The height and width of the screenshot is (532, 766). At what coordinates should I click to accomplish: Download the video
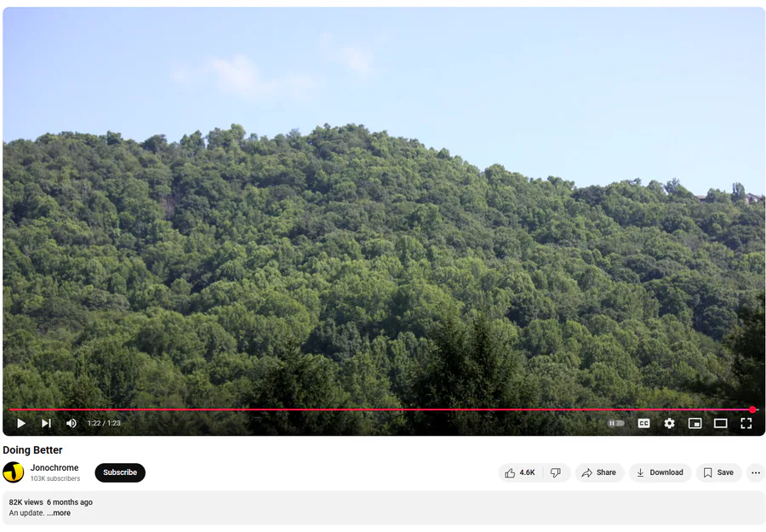click(x=660, y=472)
